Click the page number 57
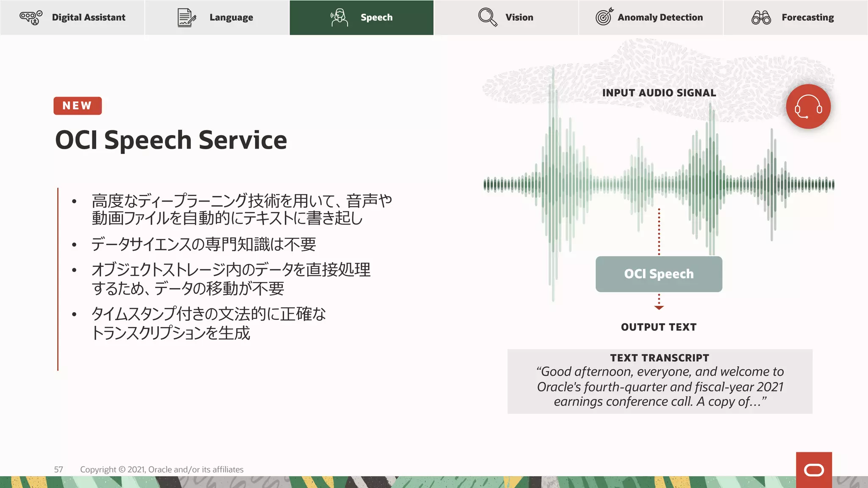Viewport: 868px width, 488px height. click(58, 469)
